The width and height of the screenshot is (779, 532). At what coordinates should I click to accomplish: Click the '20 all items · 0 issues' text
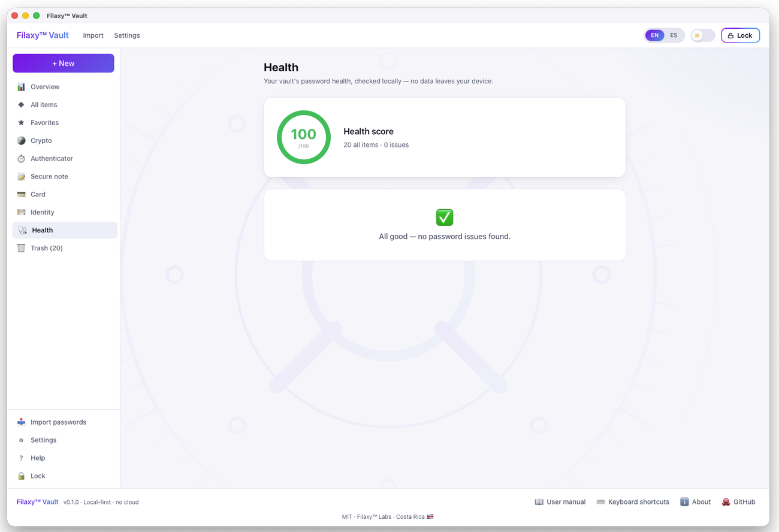coord(376,145)
